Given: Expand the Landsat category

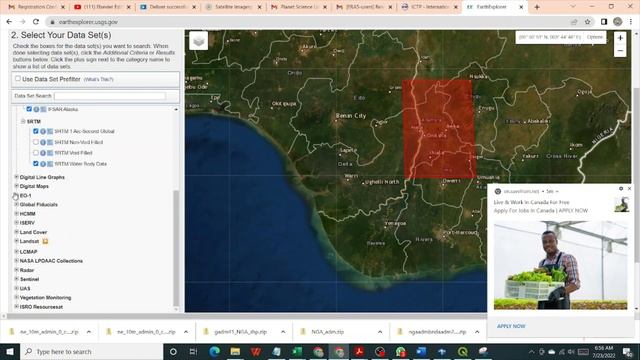Looking at the screenshot, I should (17, 241).
